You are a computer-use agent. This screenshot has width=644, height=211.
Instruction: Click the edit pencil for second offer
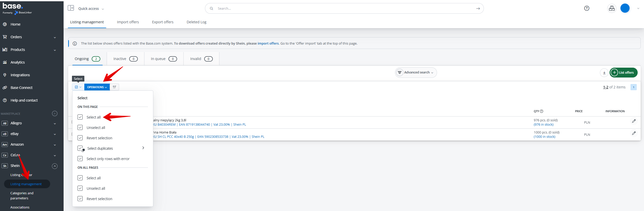click(634, 133)
